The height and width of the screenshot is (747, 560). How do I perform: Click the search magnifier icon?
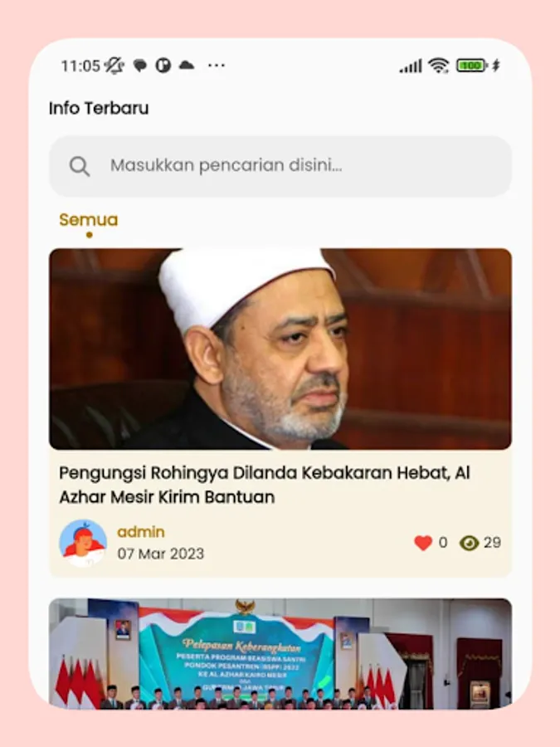tap(80, 166)
